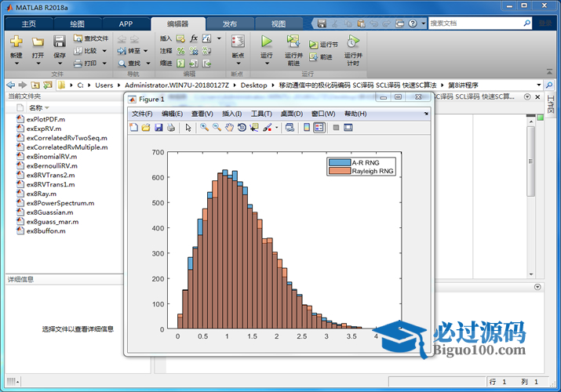Click the green 运行 run icon
The width and height of the screenshot is (561, 392).
pyautogui.click(x=267, y=41)
